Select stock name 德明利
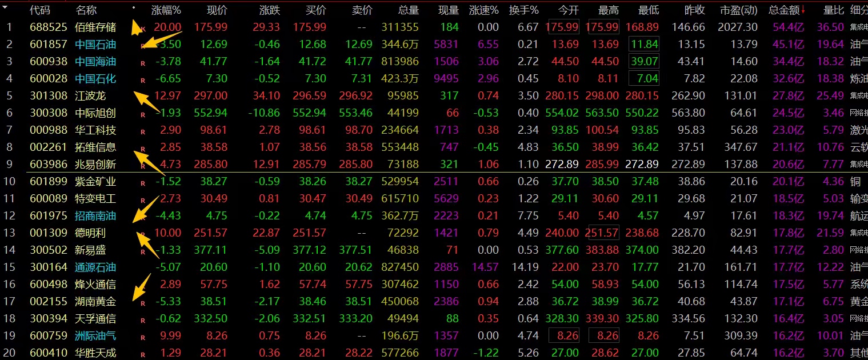This screenshot has height=360, width=868. click(x=90, y=233)
